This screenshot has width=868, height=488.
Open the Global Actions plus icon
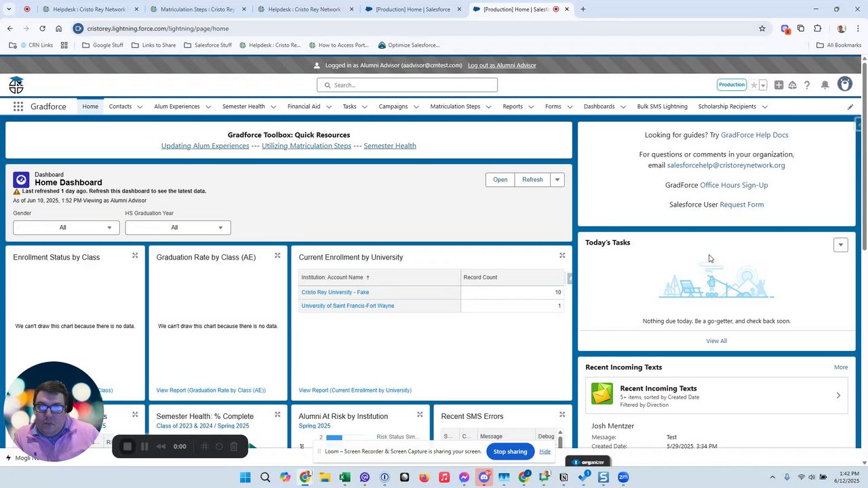point(778,85)
